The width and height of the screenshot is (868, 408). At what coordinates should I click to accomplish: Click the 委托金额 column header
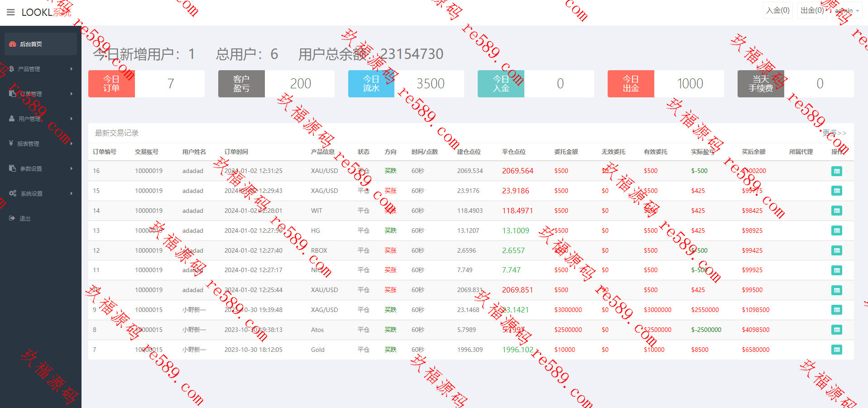tap(566, 152)
